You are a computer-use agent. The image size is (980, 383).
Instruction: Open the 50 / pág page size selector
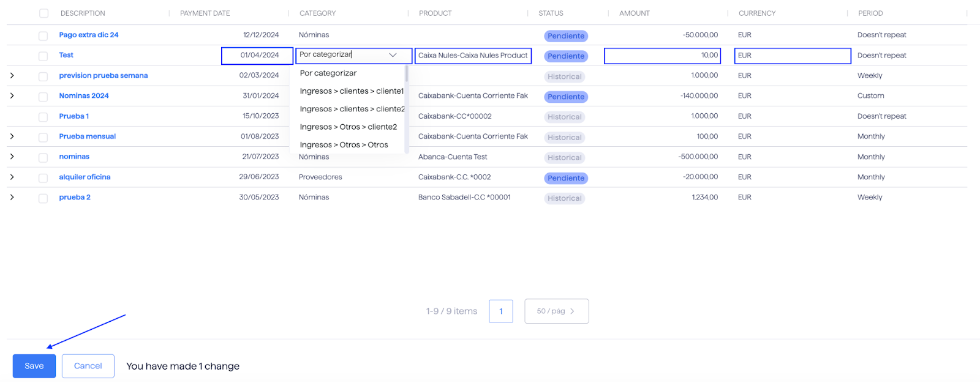click(556, 311)
